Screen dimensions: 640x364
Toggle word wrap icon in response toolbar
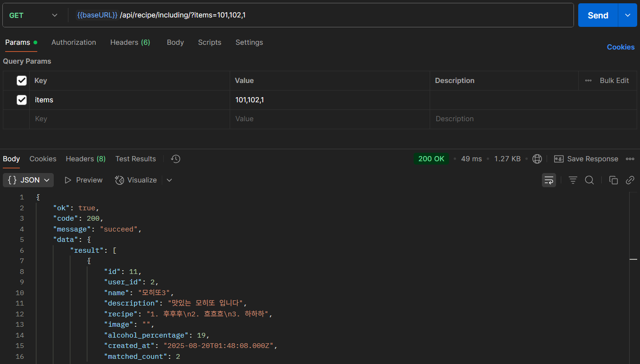coord(549,180)
